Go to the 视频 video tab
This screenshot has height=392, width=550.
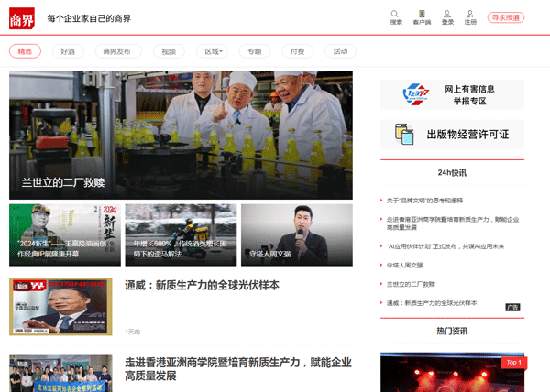[x=169, y=51]
